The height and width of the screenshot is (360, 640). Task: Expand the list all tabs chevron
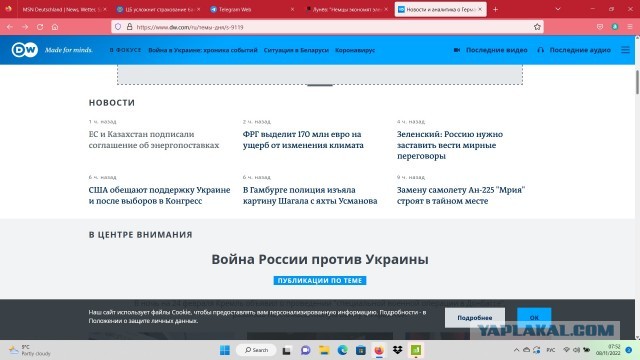coord(558,9)
